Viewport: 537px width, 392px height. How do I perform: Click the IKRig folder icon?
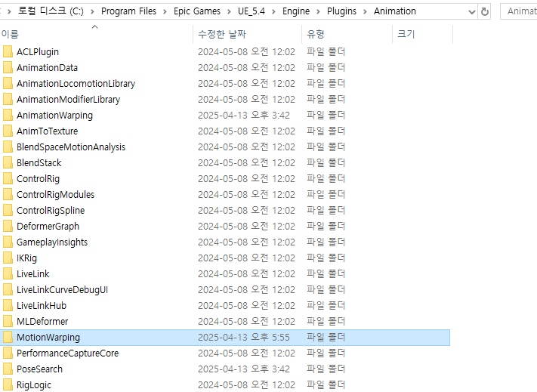point(8,258)
